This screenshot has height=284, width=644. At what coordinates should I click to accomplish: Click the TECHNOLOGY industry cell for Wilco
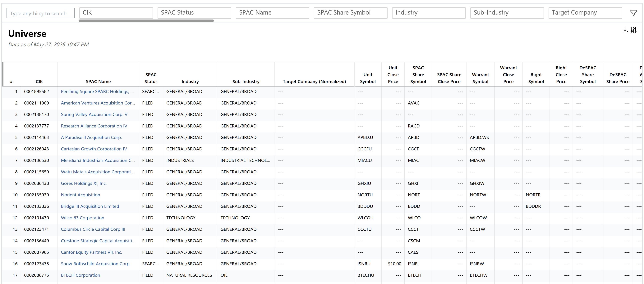click(181, 218)
